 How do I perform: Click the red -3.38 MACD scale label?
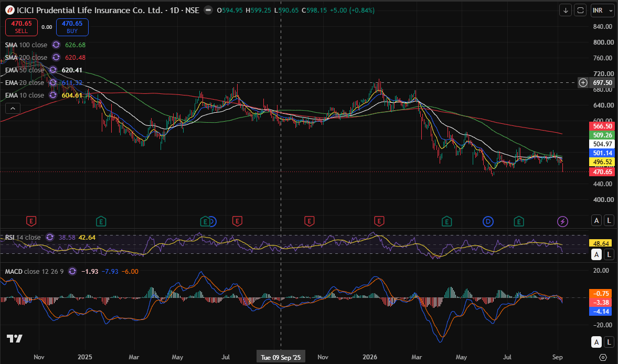tap(600, 303)
